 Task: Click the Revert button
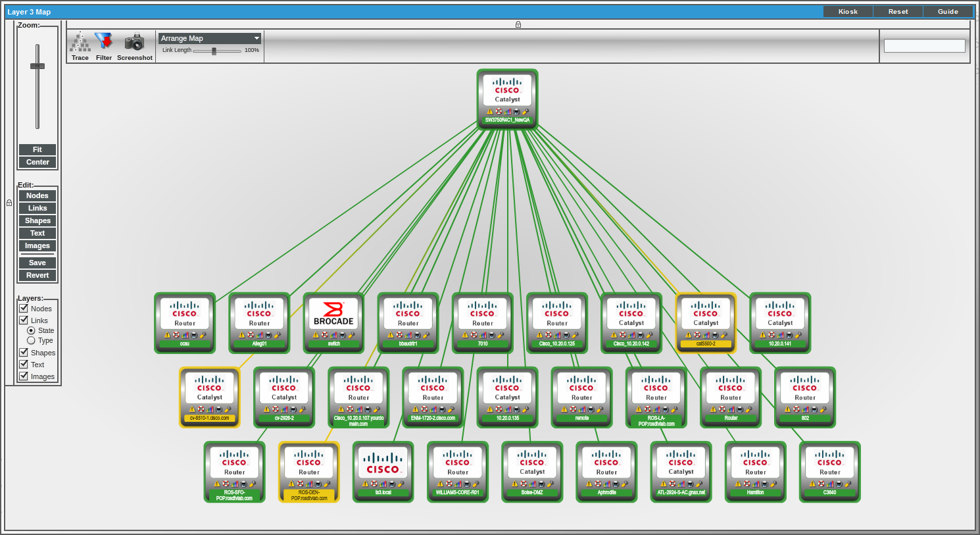37,275
